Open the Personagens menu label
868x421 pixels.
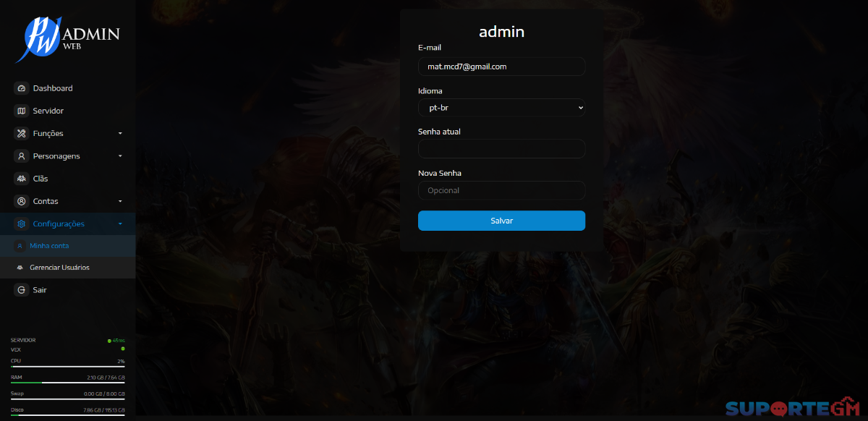pos(56,156)
